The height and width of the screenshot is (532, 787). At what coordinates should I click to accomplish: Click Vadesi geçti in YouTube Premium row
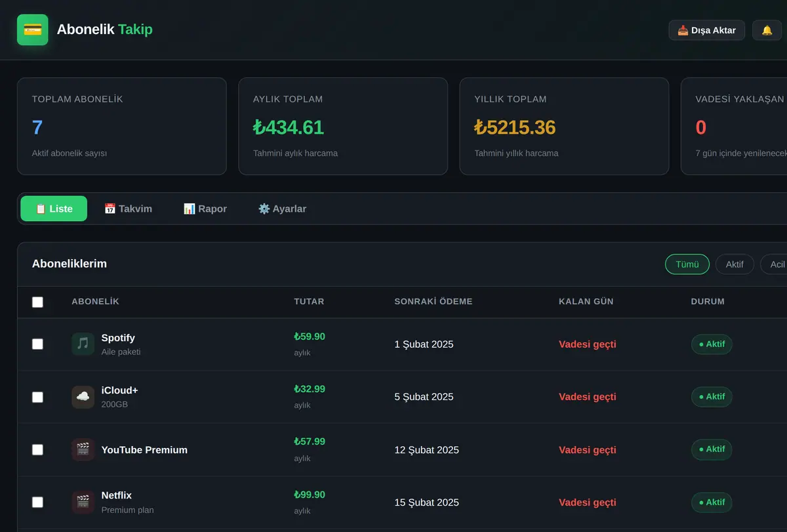pyautogui.click(x=588, y=450)
